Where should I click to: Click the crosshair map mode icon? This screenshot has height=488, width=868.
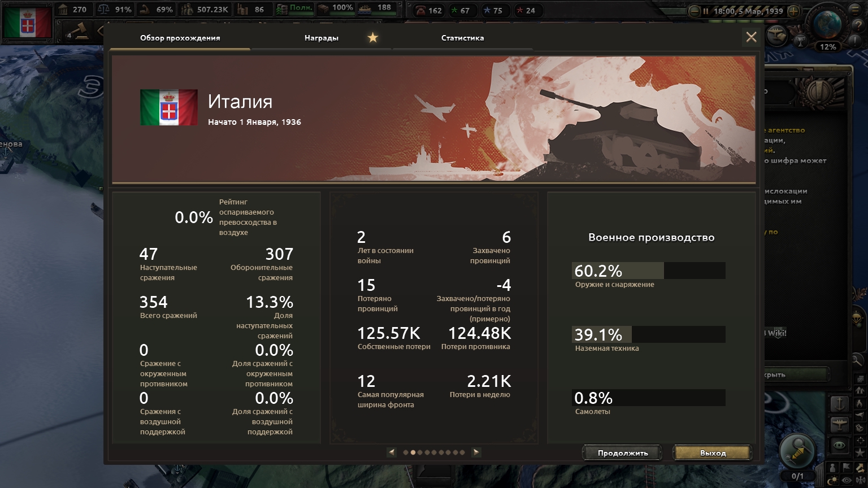pos(860,440)
